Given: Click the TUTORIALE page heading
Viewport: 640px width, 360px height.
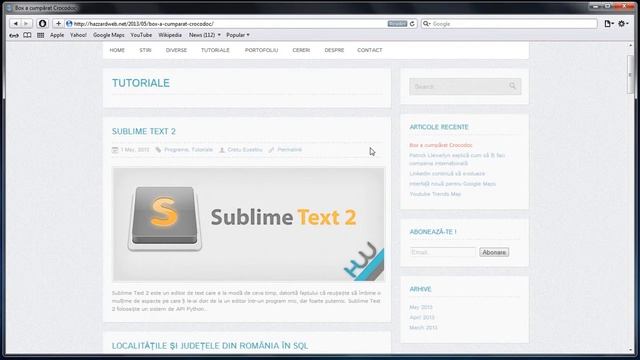Looking at the screenshot, I should coord(141,83).
